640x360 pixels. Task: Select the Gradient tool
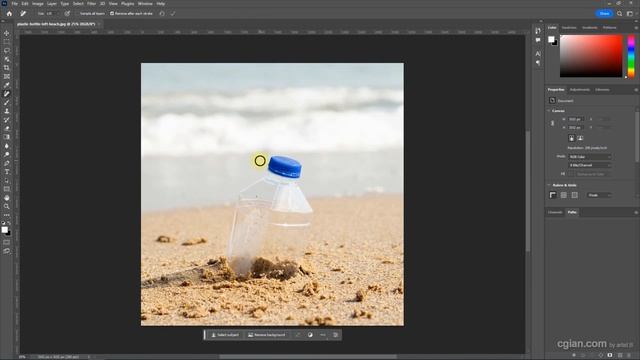pos(7,137)
